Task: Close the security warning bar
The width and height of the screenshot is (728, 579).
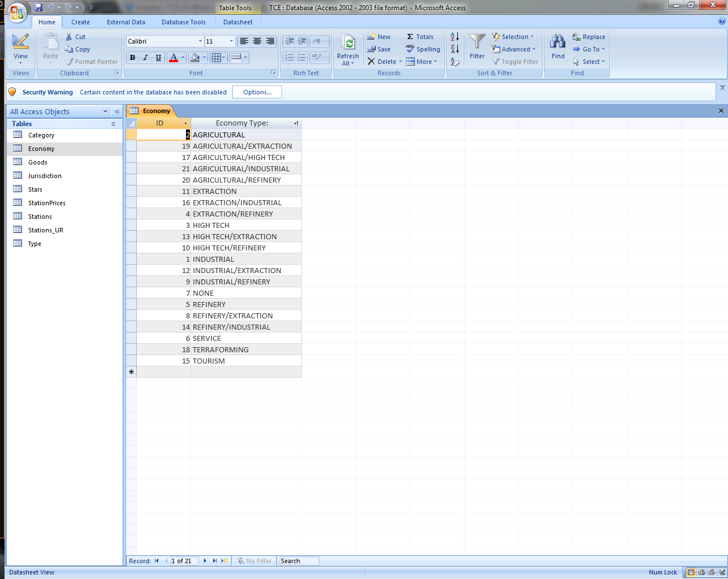Action: [722, 88]
